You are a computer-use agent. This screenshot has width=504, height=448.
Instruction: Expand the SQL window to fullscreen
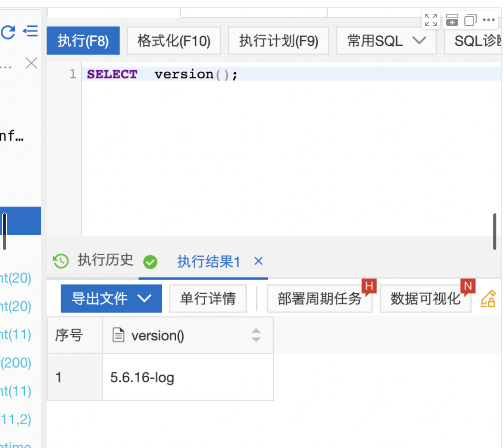coord(431,20)
